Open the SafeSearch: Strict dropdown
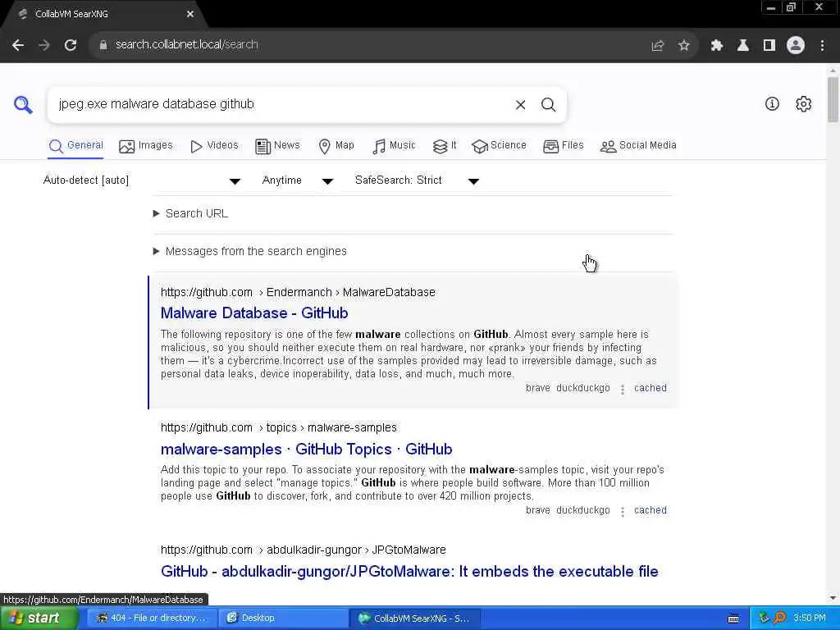Image resolution: width=840 pixels, height=630 pixels. [417, 180]
